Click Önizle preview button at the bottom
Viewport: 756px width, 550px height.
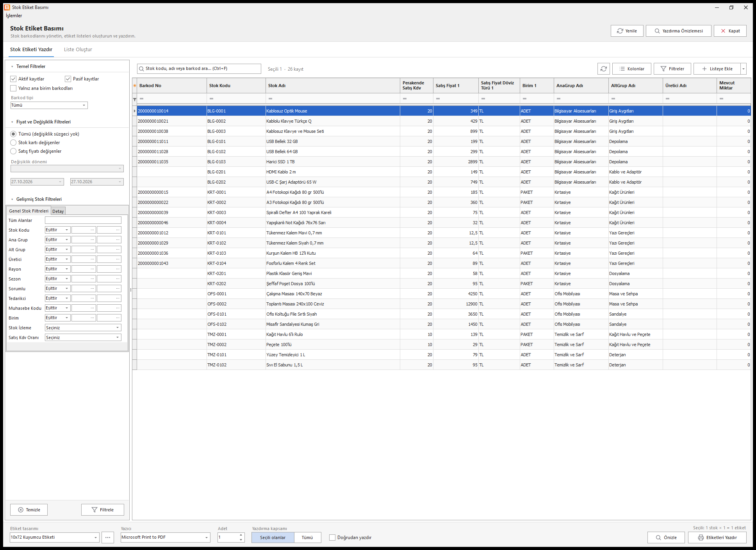click(666, 537)
